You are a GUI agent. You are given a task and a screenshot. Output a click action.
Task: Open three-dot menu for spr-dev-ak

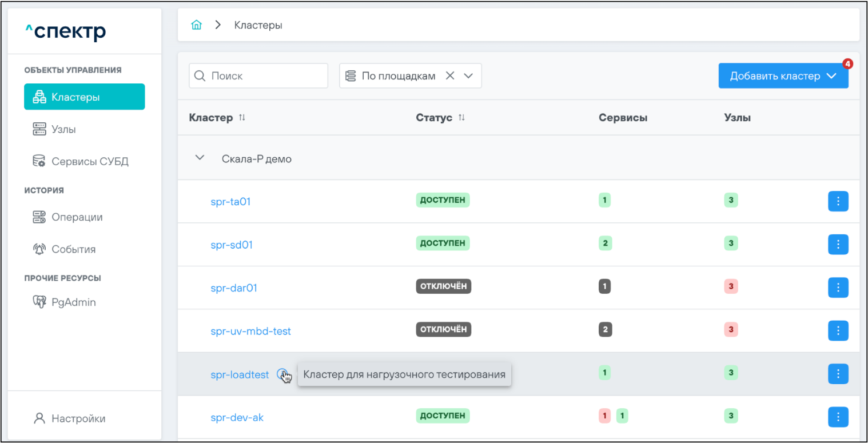point(838,417)
